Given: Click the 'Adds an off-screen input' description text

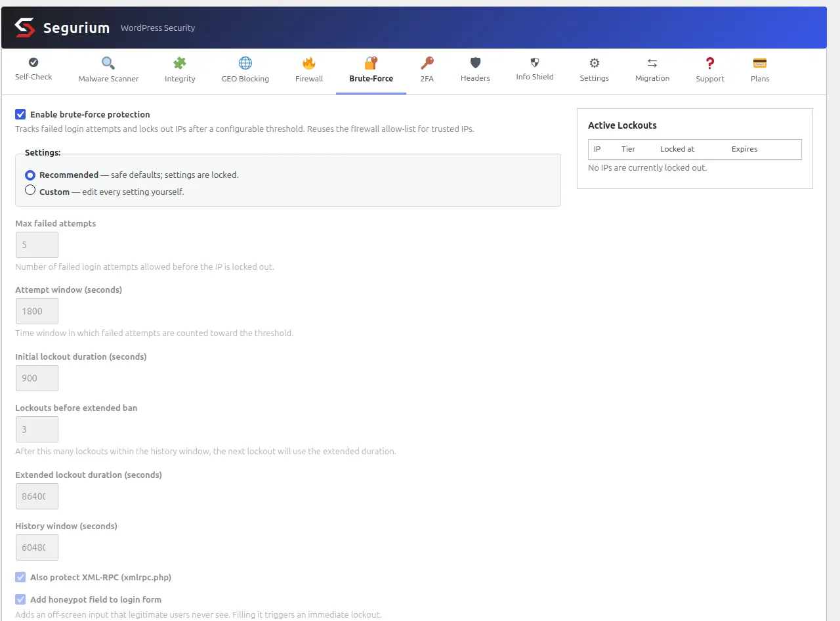Looking at the screenshot, I should click(x=198, y=615).
